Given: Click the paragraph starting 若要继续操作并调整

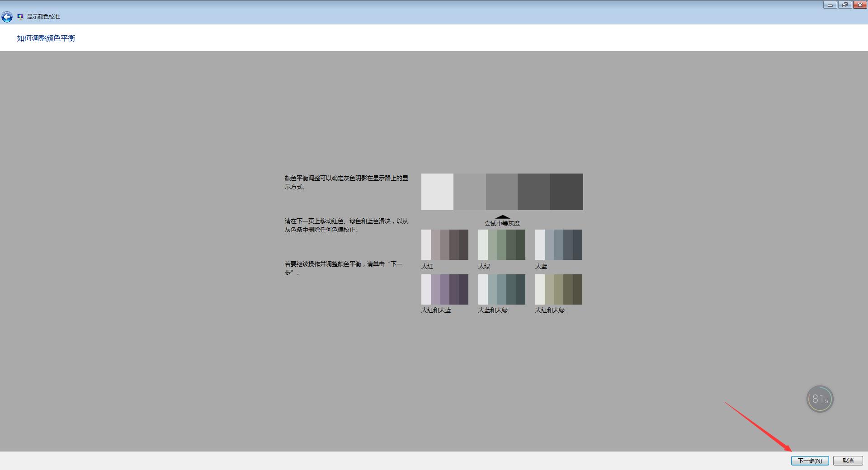Looking at the screenshot, I should pos(344,268).
